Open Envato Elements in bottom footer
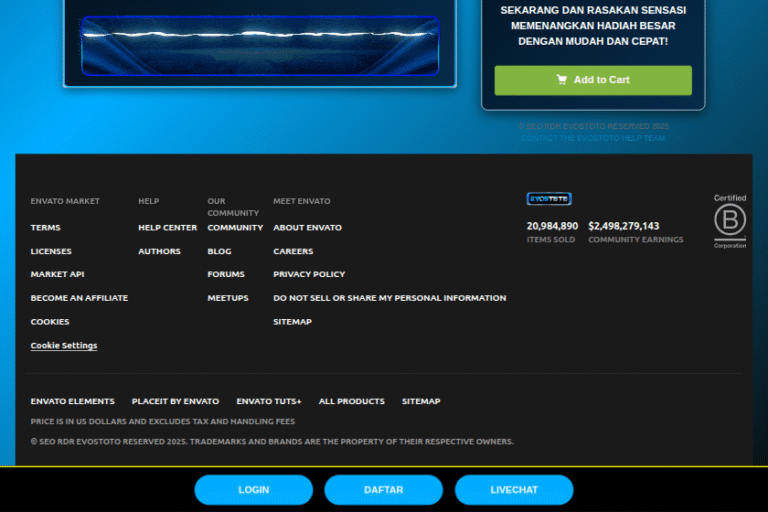768x512 pixels. point(73,401)
